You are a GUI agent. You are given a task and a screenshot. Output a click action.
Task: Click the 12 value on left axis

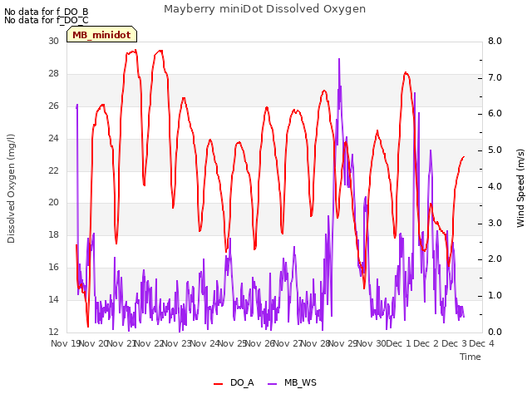53,332
